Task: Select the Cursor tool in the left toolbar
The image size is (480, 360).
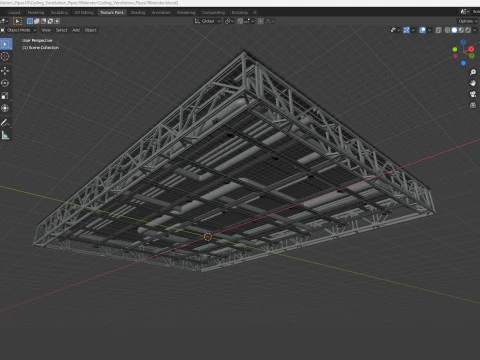Action: 5,56
